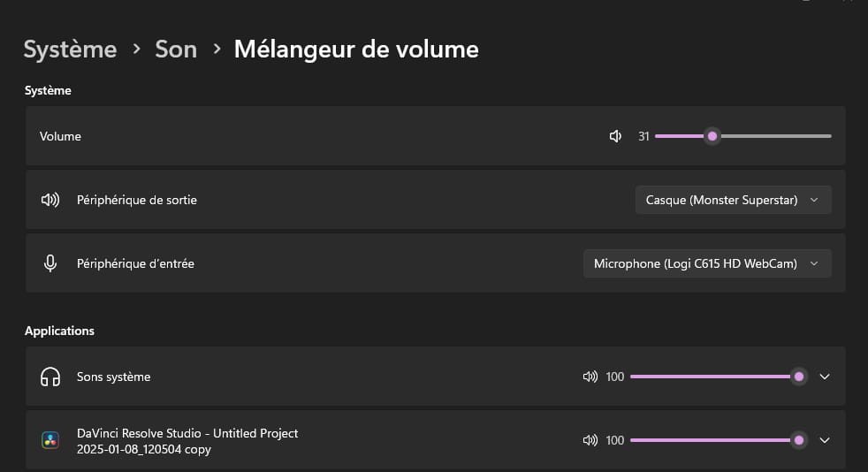The height and width of the screenshot is (472, 868).
Task: Mute Sons système via its speaker icon
Action: 590,377
